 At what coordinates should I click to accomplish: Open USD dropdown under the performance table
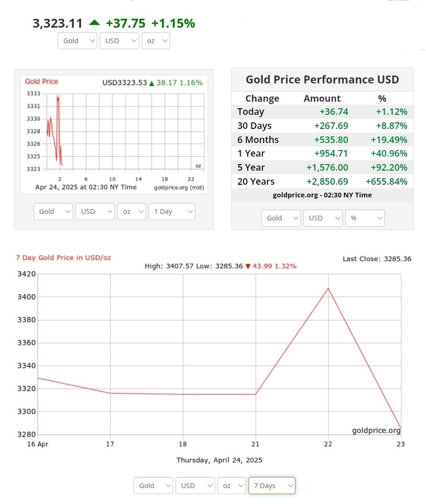(322, 218)
